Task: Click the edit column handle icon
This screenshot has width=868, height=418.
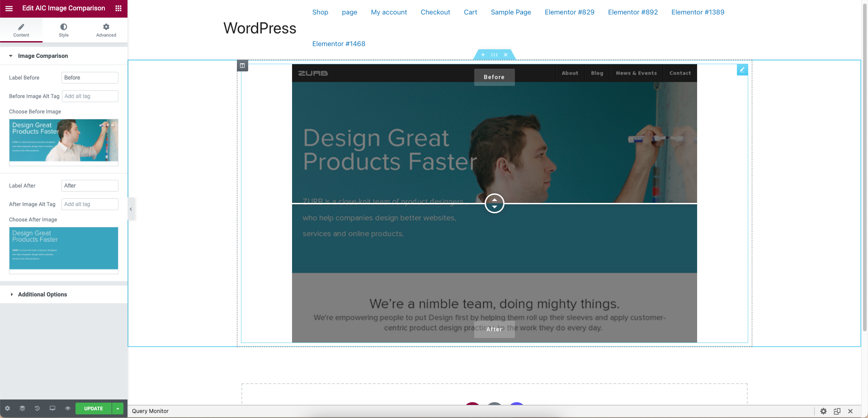Action: tap(242, 66)
